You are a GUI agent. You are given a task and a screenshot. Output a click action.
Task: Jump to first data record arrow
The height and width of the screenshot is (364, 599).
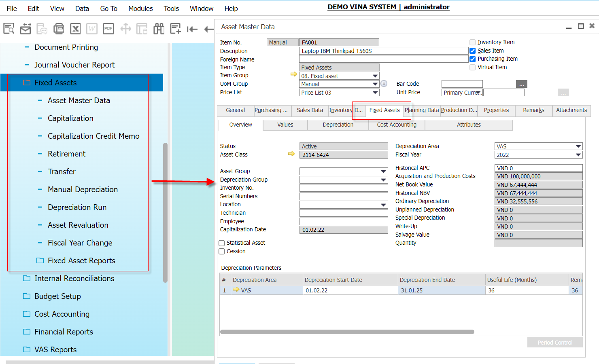pyautogui.click(x=192, y=29)
